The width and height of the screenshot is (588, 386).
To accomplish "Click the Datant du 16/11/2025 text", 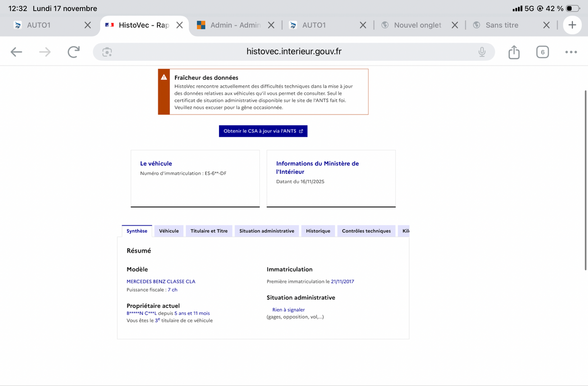I will pos(300,182).
